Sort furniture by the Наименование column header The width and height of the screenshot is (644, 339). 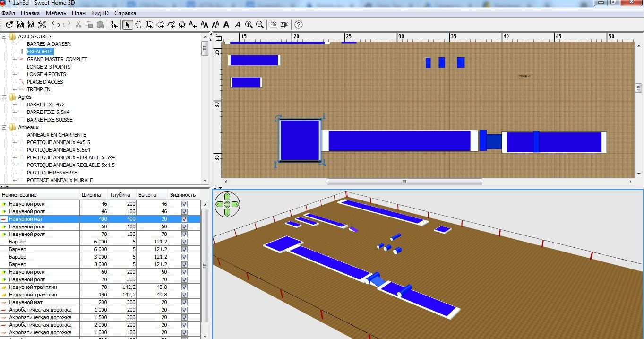tap(40, 195)
